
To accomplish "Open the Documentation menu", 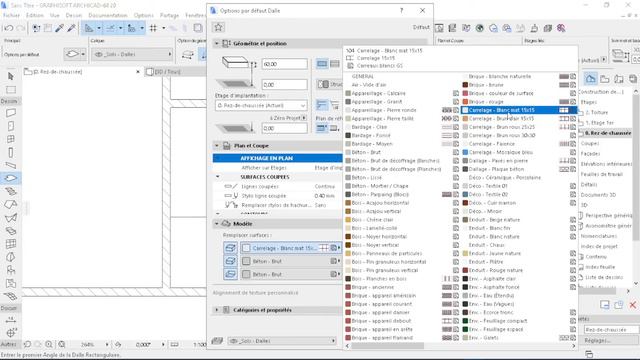I will [108, 15].
